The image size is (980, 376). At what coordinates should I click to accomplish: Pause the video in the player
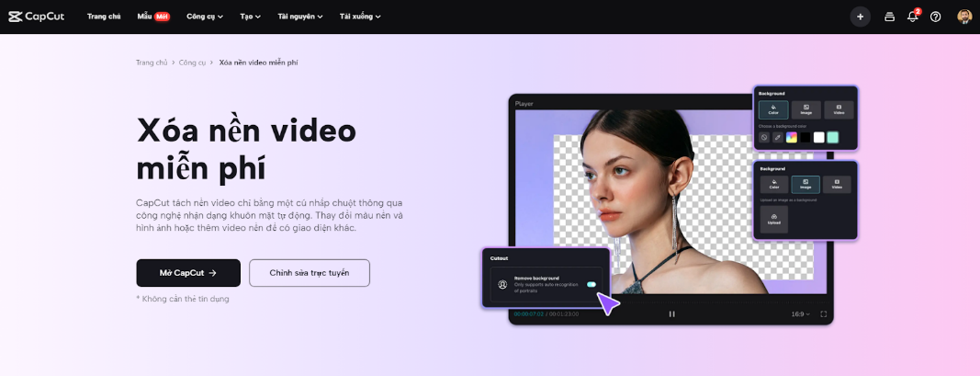pyautogui.click(x=671, y=314)
